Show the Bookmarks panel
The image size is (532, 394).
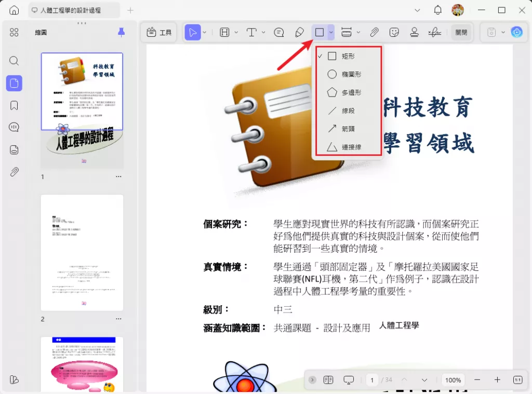coord(14,105)
